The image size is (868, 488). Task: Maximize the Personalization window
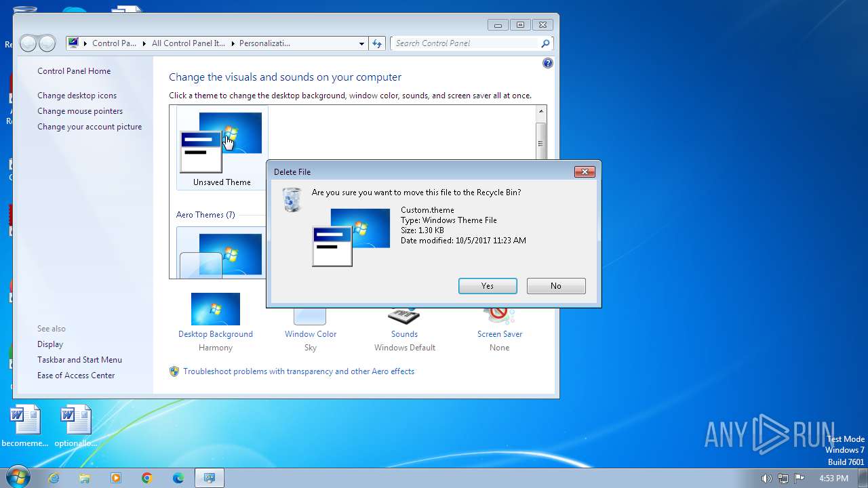click(x=520, y=25)
